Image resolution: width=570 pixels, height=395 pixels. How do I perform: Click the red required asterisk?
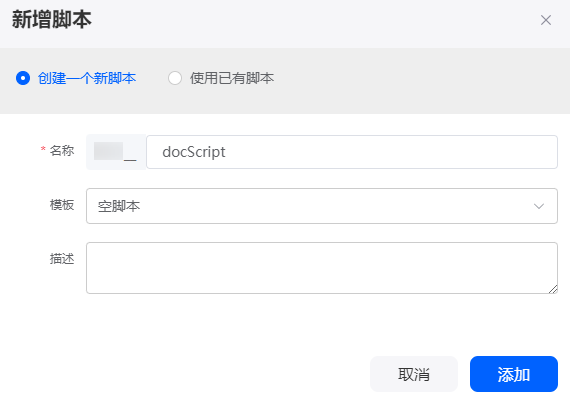point(43,149)
